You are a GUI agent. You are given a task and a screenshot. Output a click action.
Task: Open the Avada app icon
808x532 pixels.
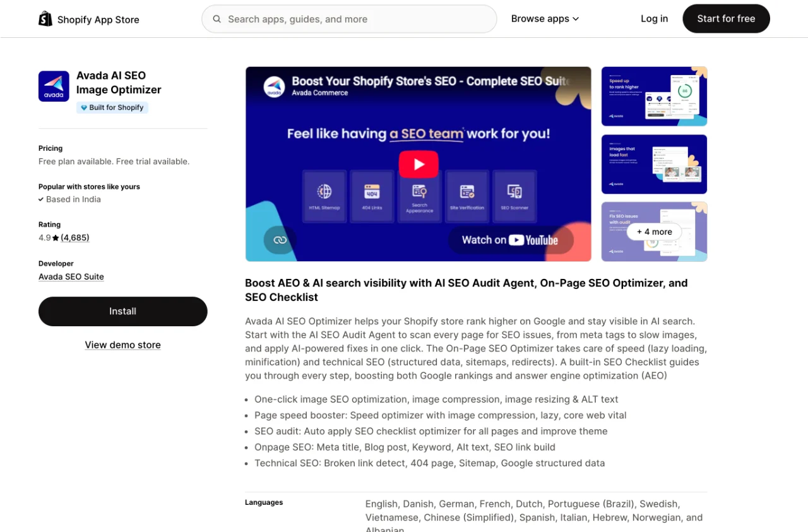pyautogui.click(x=54, y=86)
